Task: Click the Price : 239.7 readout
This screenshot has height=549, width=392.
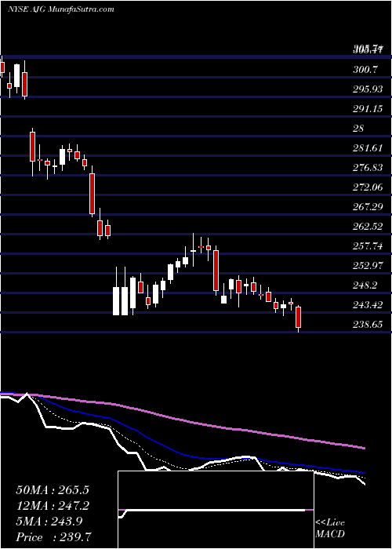Action: click(x=54, y=537)
